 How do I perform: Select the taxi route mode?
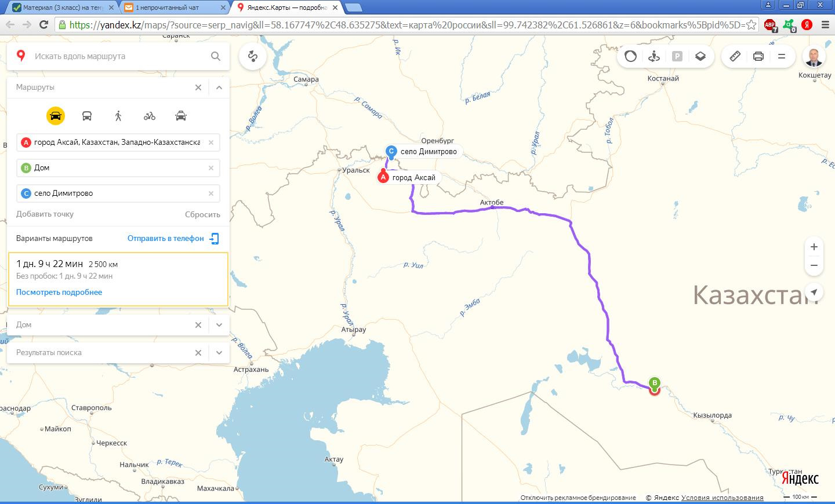click(x=181, y=116)
